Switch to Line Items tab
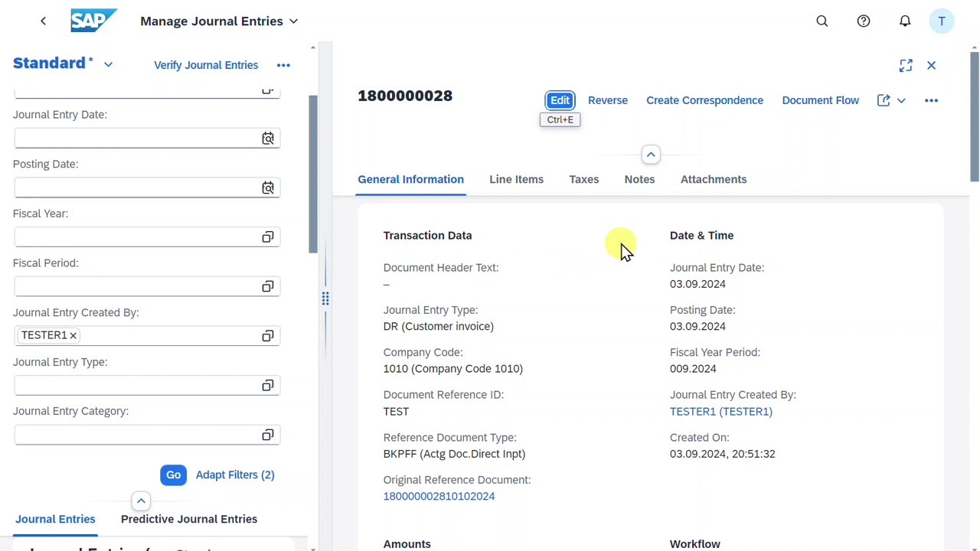The image size is (980, 551). [x=516, y=179]
